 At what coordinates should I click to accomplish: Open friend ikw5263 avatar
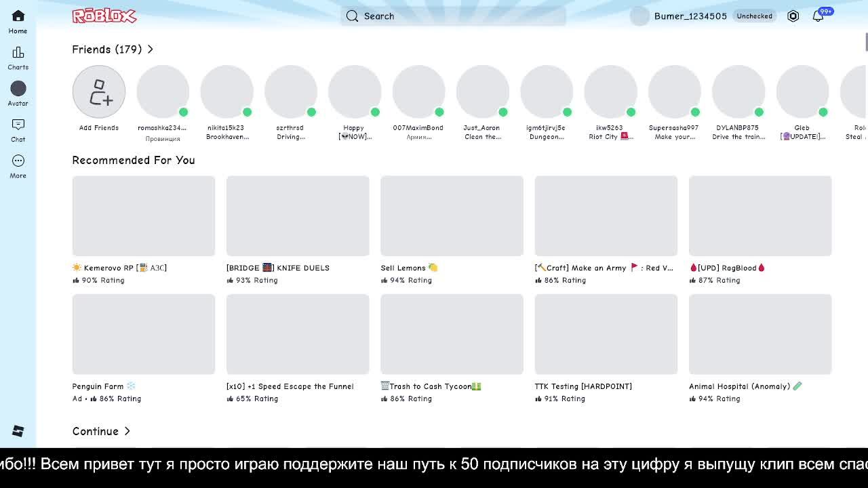[x=610, y=92]
